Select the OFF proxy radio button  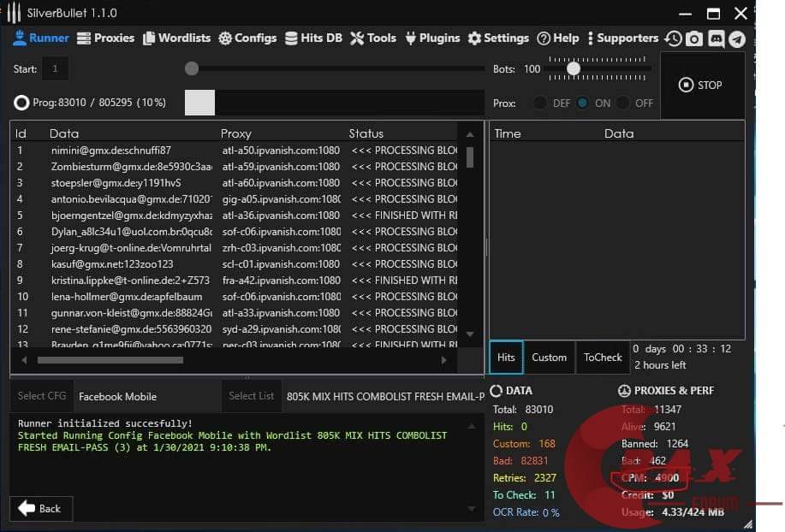click(623, 103)
